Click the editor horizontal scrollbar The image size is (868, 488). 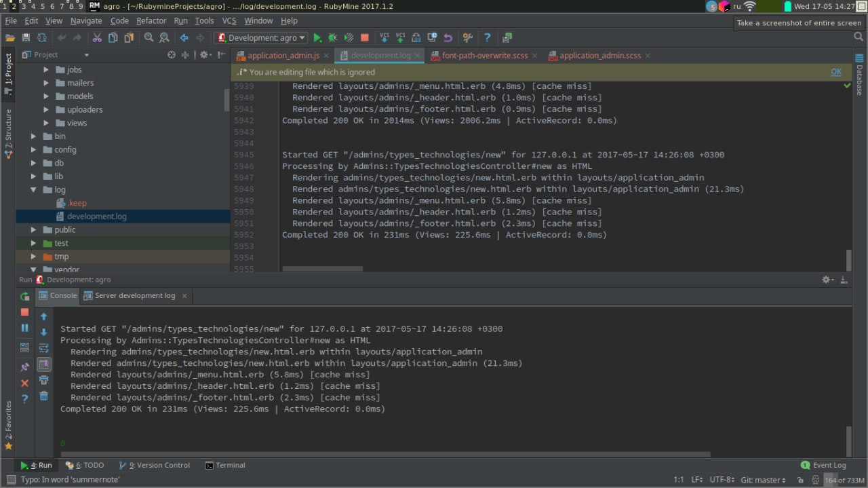[x=323, y=269]
